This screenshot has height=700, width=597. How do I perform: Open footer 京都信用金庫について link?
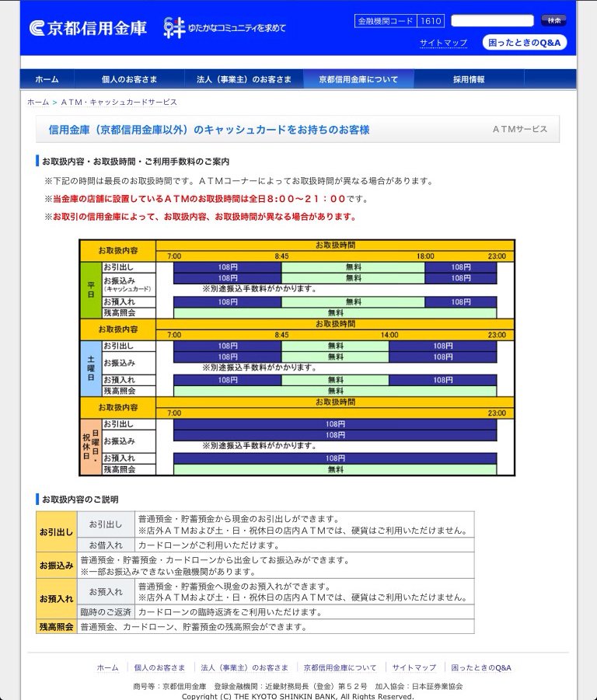340,668
